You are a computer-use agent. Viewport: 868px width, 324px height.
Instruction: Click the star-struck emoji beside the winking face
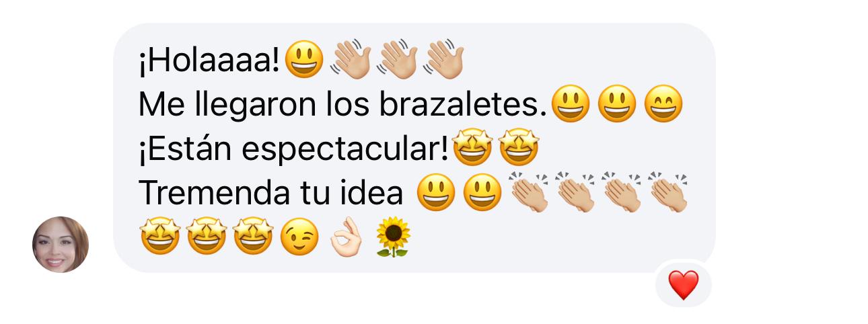pos(252,238)
